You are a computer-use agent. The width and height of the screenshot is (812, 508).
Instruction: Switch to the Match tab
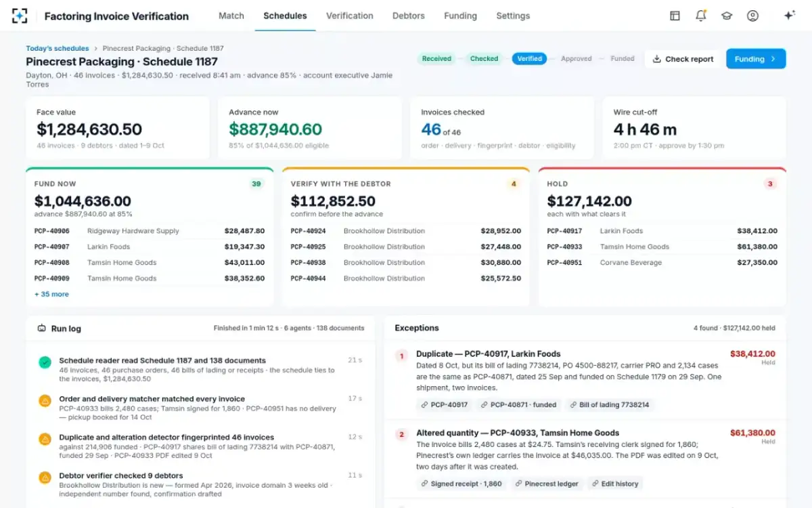pyautogui.click(x=231, y=16)
